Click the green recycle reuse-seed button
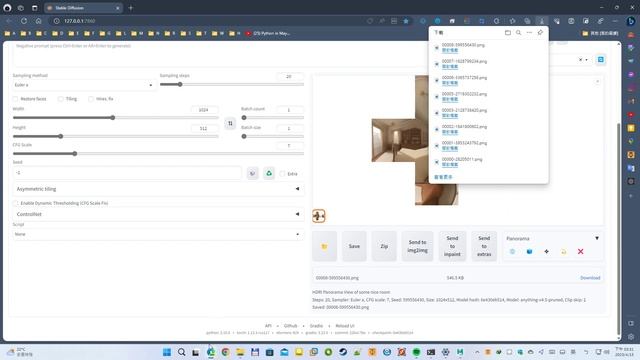Image resolution: width=640 pixels, height=360 pixels. pyautogui.click(x=269, y=173)
